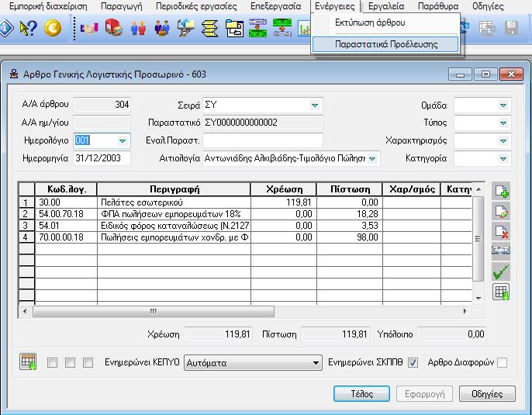
Task: Click the grid export icon beside the table
Action: click(x=501, y=292)
